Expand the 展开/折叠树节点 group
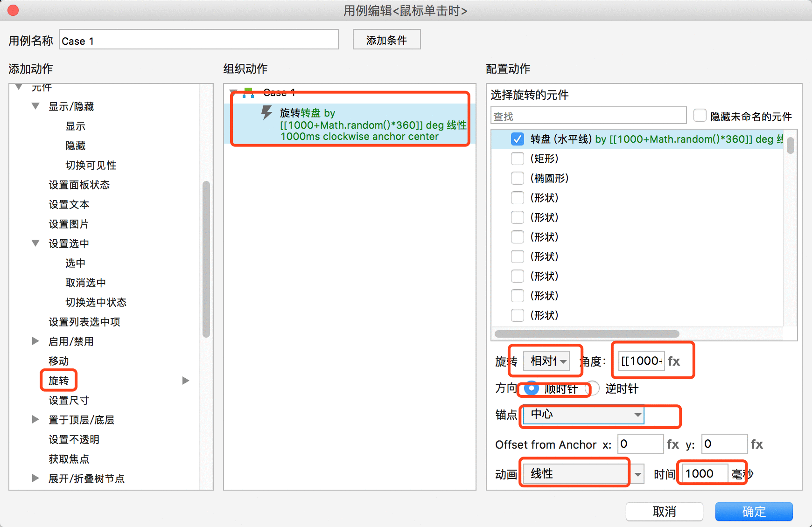 click(x=35, y=478)
